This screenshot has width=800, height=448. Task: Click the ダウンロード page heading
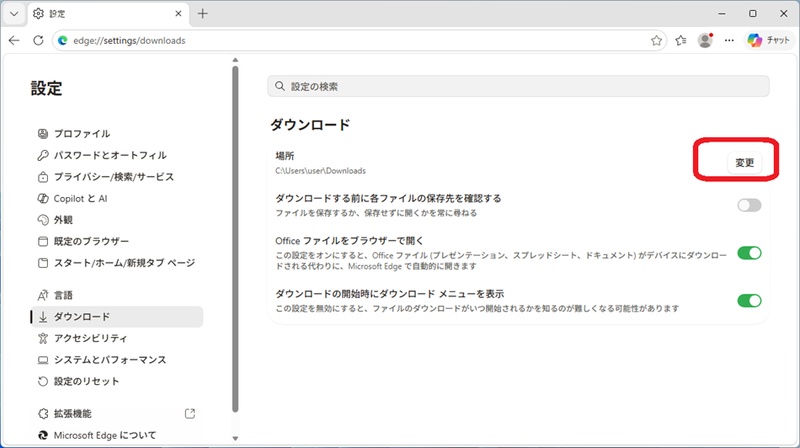point(310,125)
